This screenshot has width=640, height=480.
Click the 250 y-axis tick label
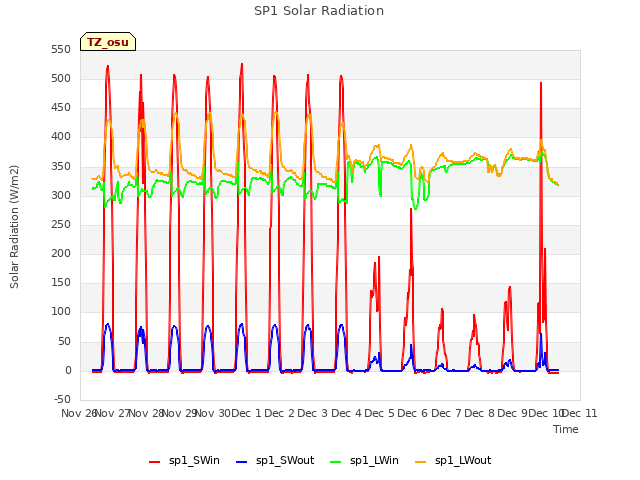click(x=61, y=224)
